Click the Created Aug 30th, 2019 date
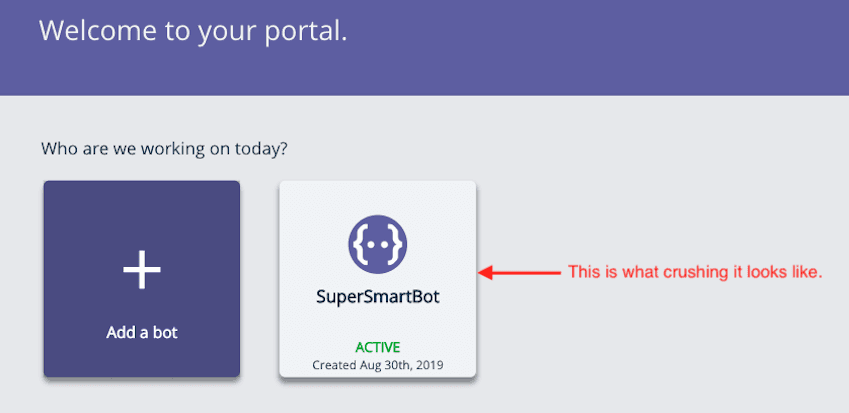Viewport: 849px width, 413px height. [377, 366]
